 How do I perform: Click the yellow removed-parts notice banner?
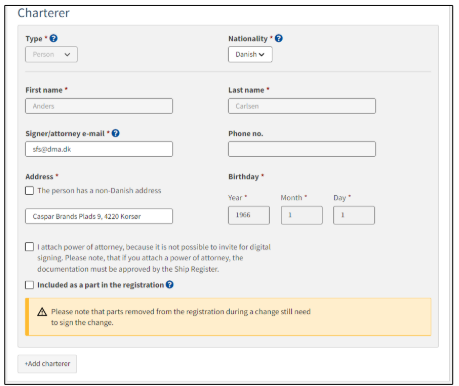tap(228, 317)
